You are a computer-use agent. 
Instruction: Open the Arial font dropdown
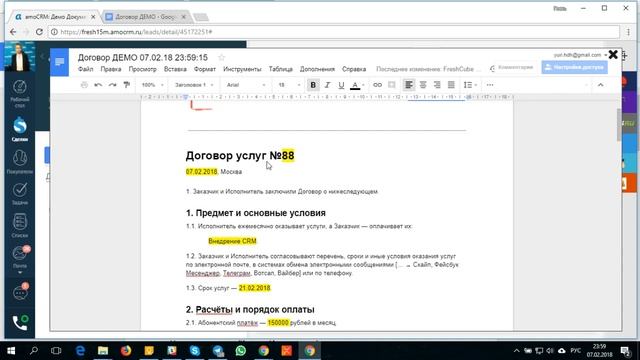(x=246, y=85)
